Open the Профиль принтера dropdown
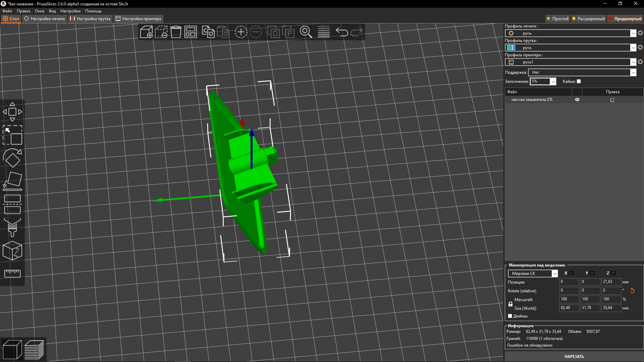Screen dimensions: 644x362 [x=571, y=62]
